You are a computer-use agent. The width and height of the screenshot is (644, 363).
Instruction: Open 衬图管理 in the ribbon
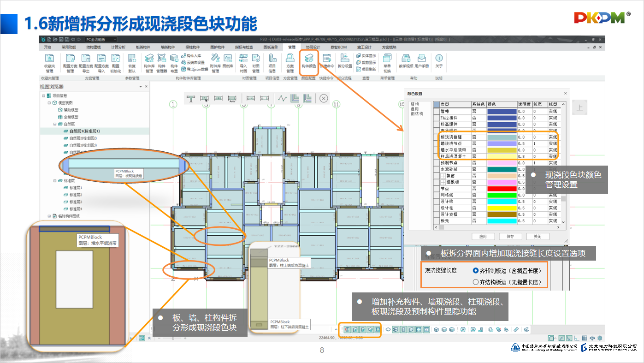[x=256, y=63]
